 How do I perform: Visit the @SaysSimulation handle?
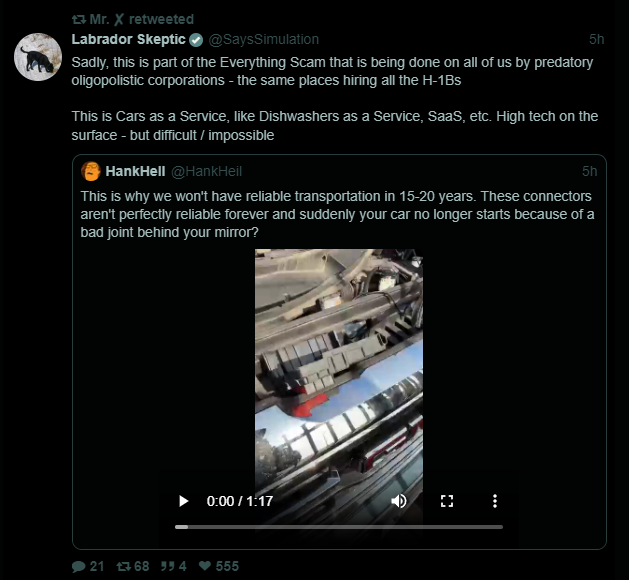tap(264, 39)
